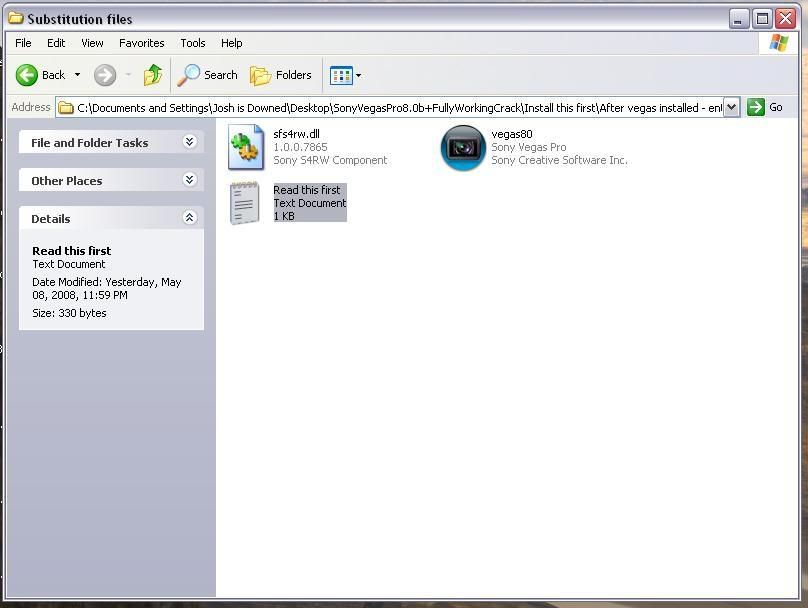
Task: Click the greyed Forward arrow button
Action: click(105, 75)
